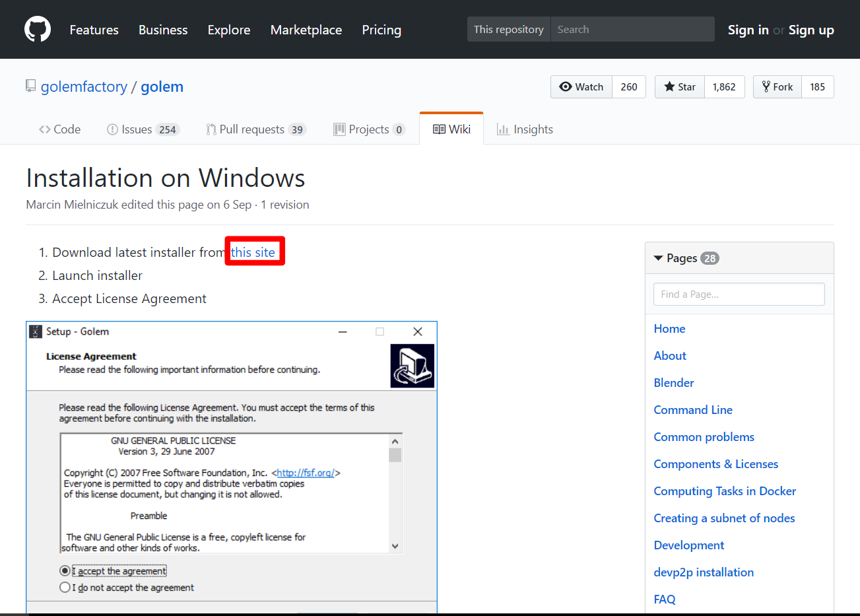Click the Golem setup installer logo image
860x616 pixels.
[413, 366]
